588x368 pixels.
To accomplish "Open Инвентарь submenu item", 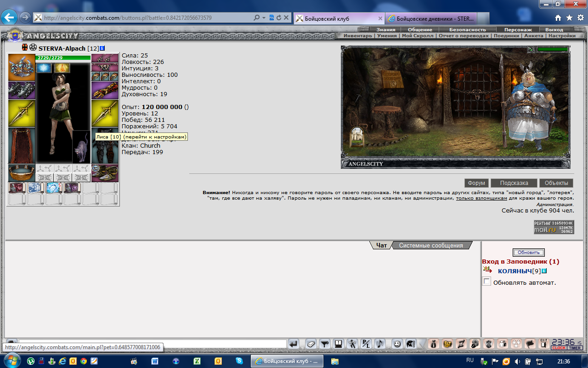I will coord(358,35).
